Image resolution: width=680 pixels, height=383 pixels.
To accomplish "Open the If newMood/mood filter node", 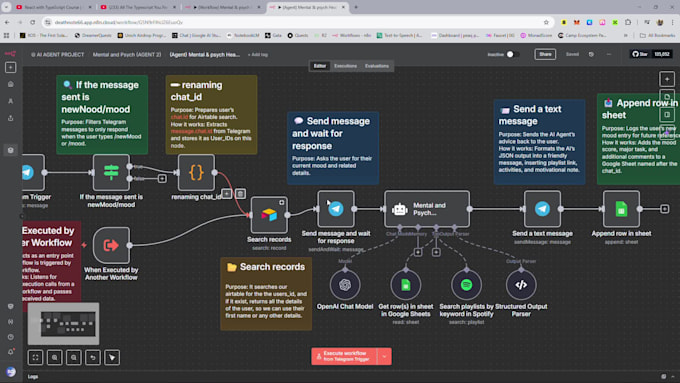I will point(111,172).
